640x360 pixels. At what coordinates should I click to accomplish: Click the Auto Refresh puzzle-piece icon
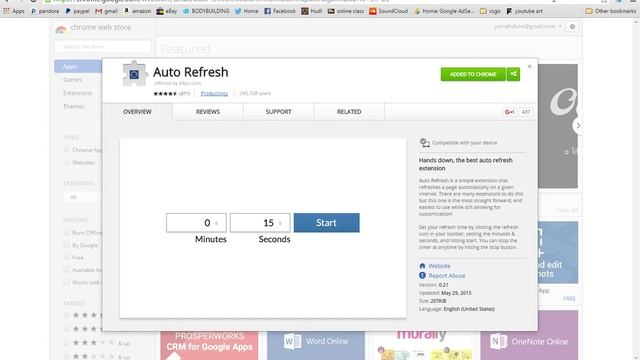[x=135, y=73]
